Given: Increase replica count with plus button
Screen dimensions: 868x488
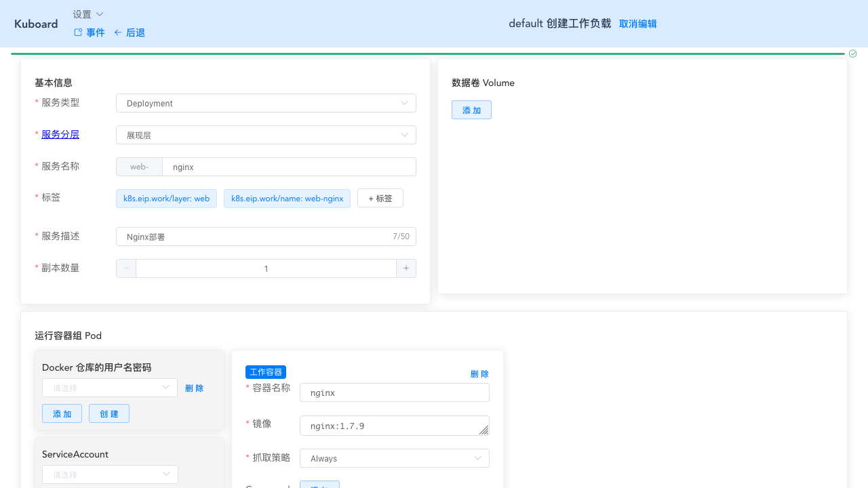Looking at the screenshot, I should [406, 268].
